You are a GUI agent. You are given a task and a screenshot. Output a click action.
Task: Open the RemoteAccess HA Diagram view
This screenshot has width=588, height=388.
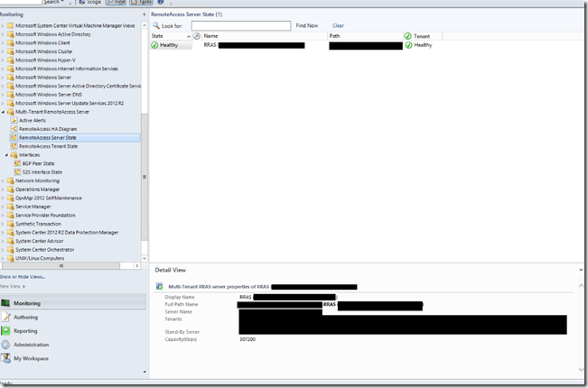48,129
